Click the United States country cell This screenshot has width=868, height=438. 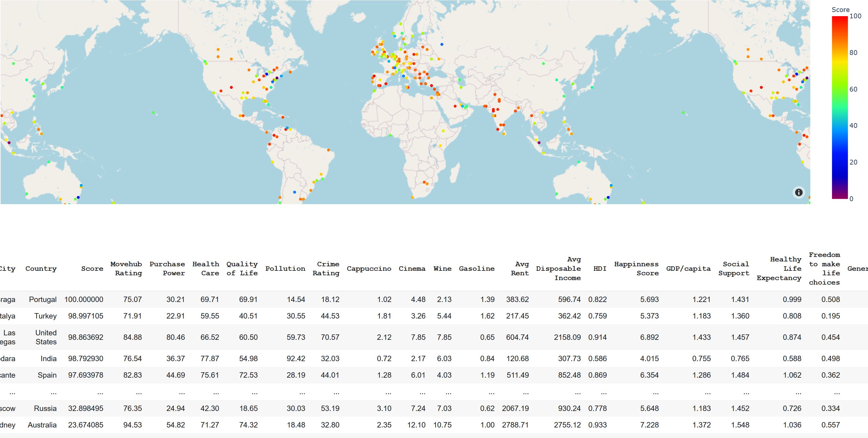(x=46, y=337)
